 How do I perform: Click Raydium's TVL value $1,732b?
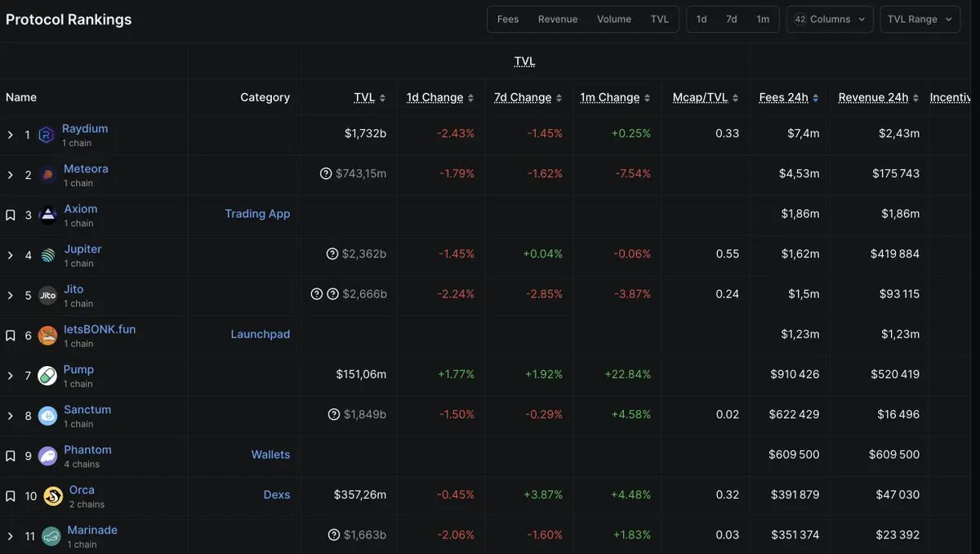tap(365, 133)
